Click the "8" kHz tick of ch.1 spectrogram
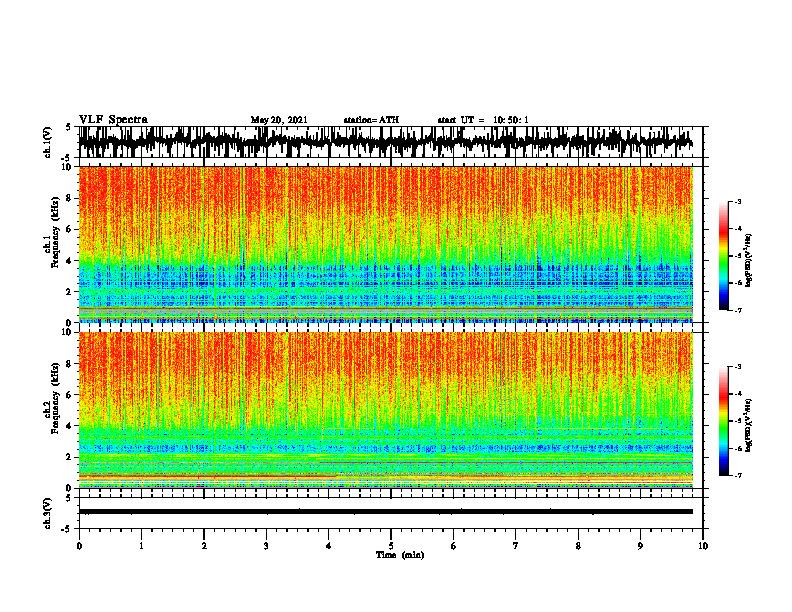Viewport: 792px width, 612px height. (70, 198)
